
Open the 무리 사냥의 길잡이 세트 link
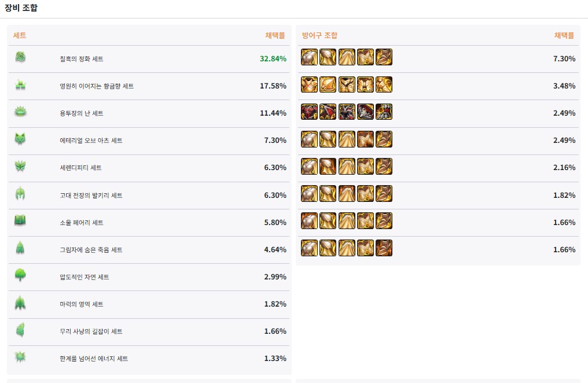[x=91, y=332]
